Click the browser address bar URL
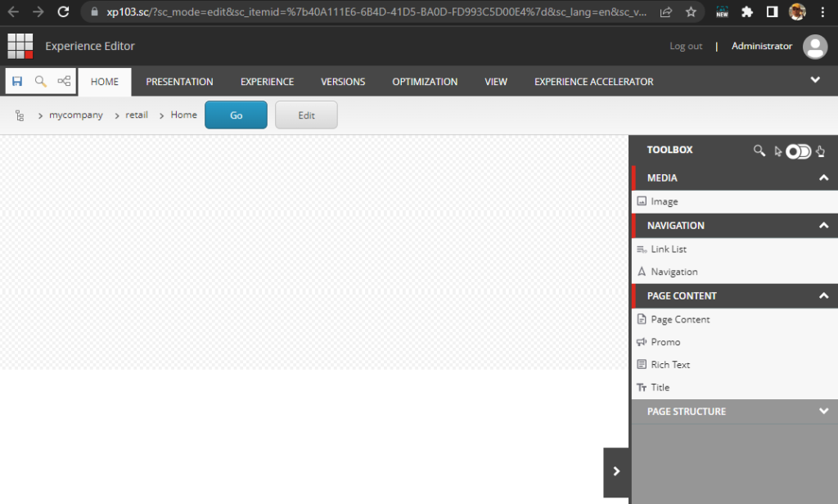The height and width of the screenshot is (504, 838). pos(376,11)
